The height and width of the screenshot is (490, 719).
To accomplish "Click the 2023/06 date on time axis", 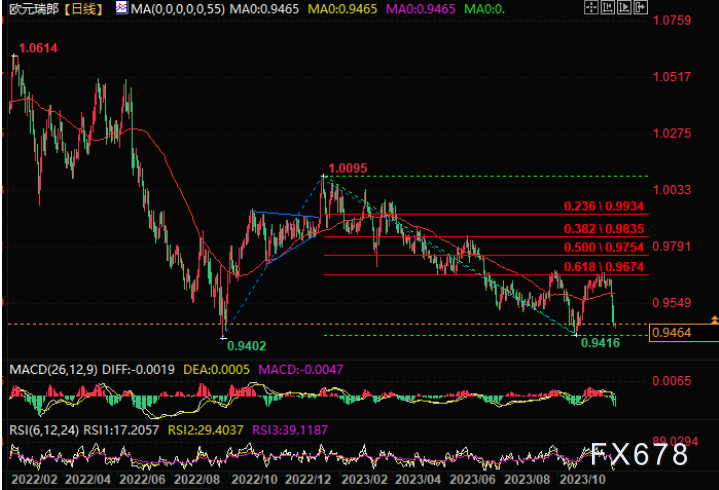I will [473, 479].
